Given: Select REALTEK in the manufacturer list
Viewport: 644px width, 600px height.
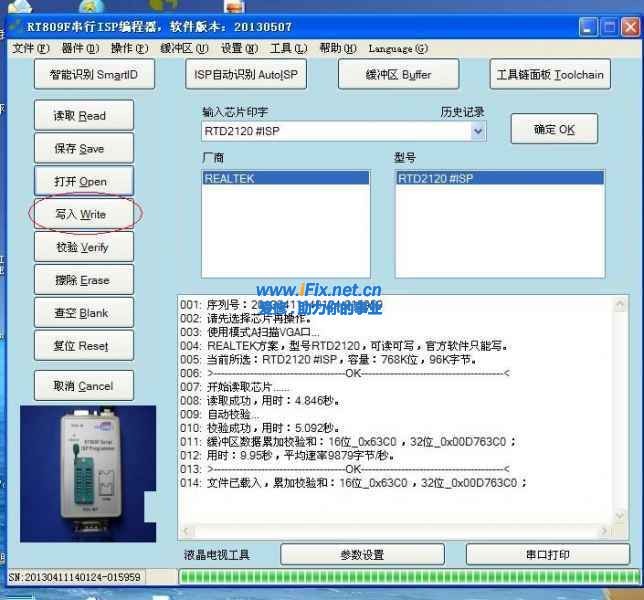Looking at the screenshot, I should point(230,178).
